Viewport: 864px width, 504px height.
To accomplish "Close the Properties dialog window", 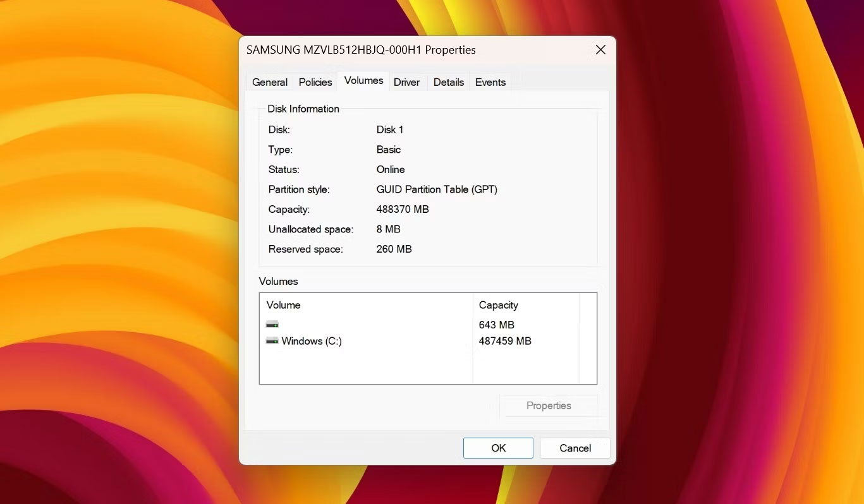I will (600, 50).
